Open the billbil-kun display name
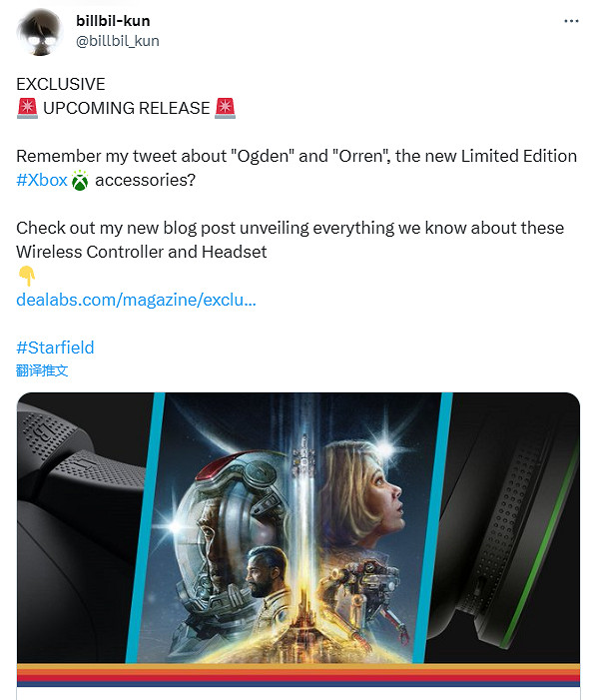Viewport: 595px width, 700px height. (x=113, y=21)
